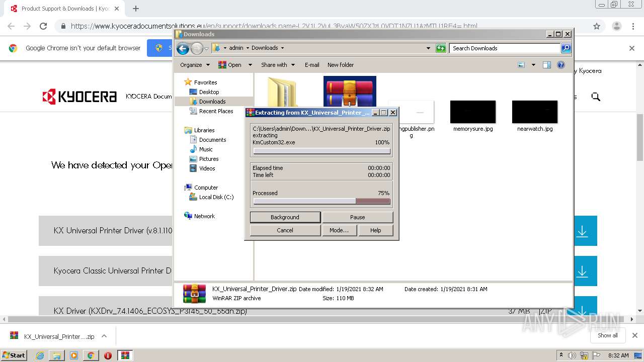This screenshot has height=362, width=644.
Task: Open recent pages dropdown next to forward arrow
Action: 206,49
